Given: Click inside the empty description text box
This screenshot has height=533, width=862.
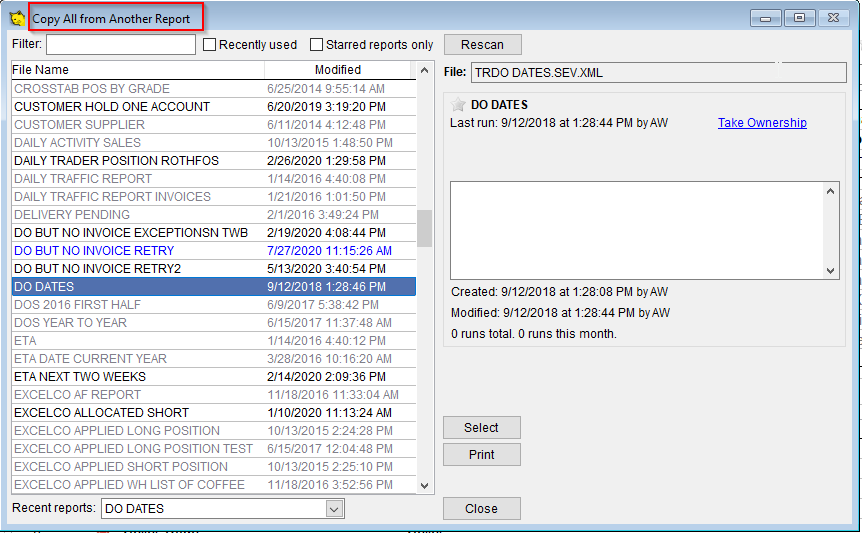Looking at the screenshot, I should pos(637,231).
